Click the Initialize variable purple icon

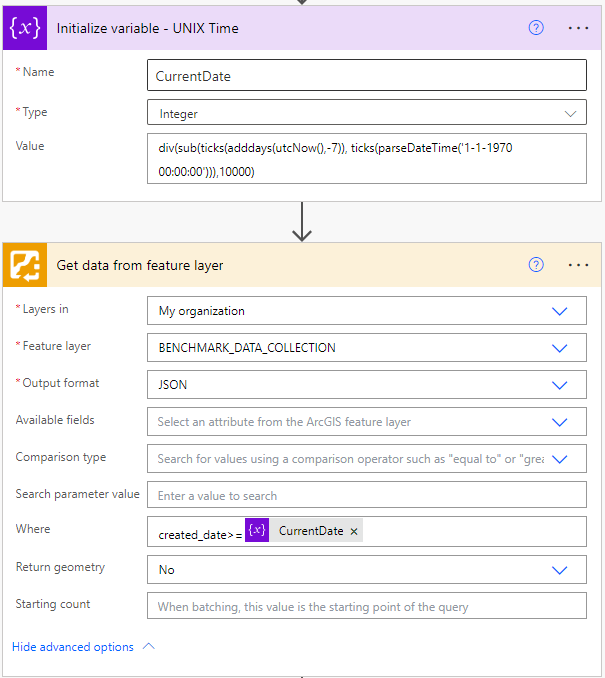click(23, 28)
